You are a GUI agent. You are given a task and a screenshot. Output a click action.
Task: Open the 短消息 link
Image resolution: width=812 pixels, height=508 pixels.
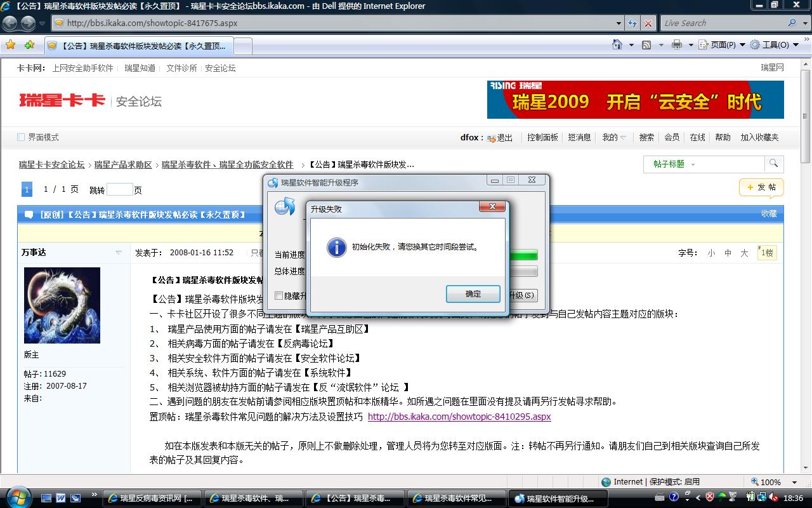click(579, 137)
